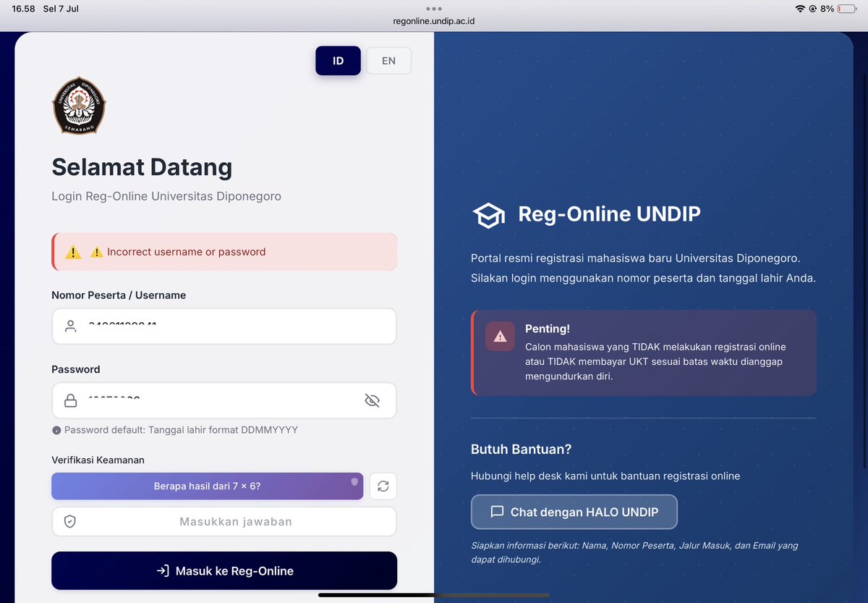Open Chat dengan HALO UNDIP
Viewport: 868px width, 603px height.
click(574, 512)
